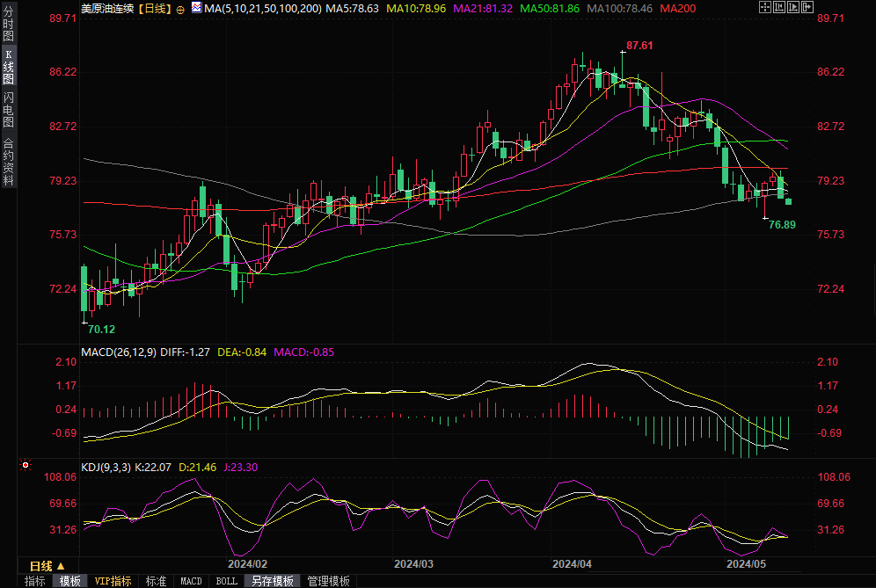Open MACD(26,12,9) indicator parameters label

coord(117,352)
